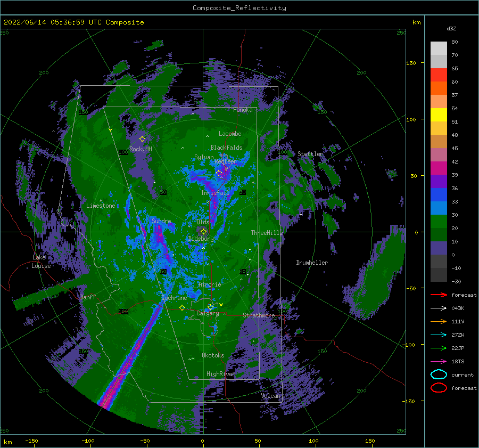The image size is (479, 448).
Task: Select the purple-gray swatch between 10 and 0
Action: (x=439, y=248)
